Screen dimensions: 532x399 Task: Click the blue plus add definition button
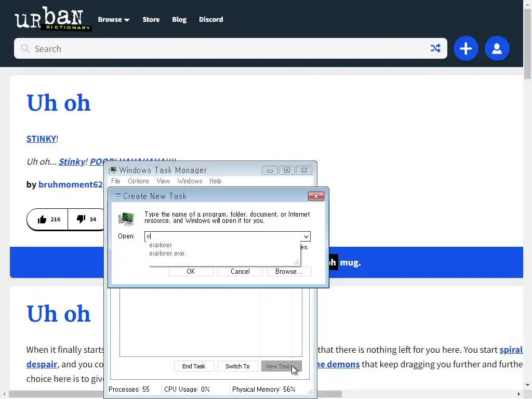466,48
